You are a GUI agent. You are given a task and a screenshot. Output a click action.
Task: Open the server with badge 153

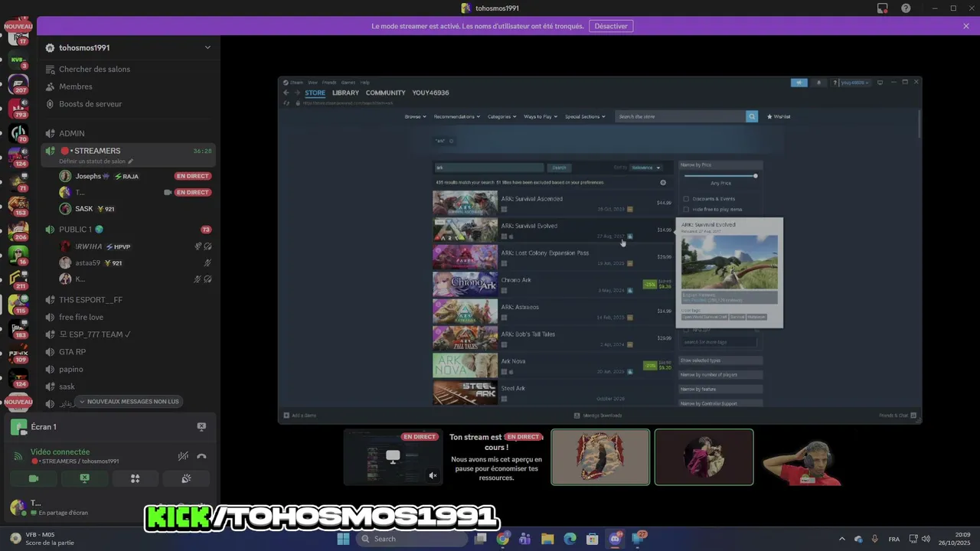tap(18, 206)
